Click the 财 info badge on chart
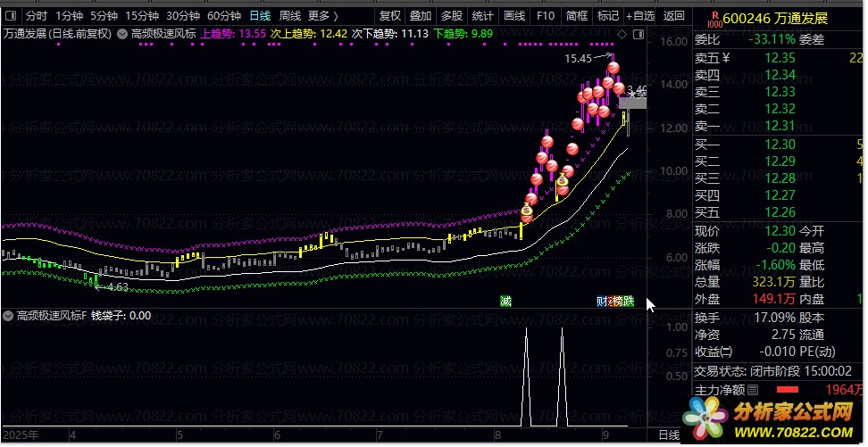Screen dimensions: 868x447 click(x=602, y=301)
